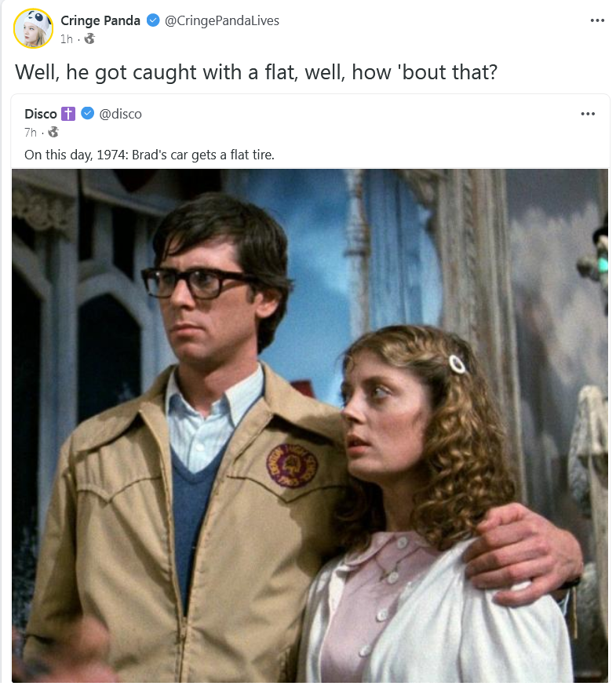
Task: Open the Cringe Panda post options menu
Action: pos(597,20)
